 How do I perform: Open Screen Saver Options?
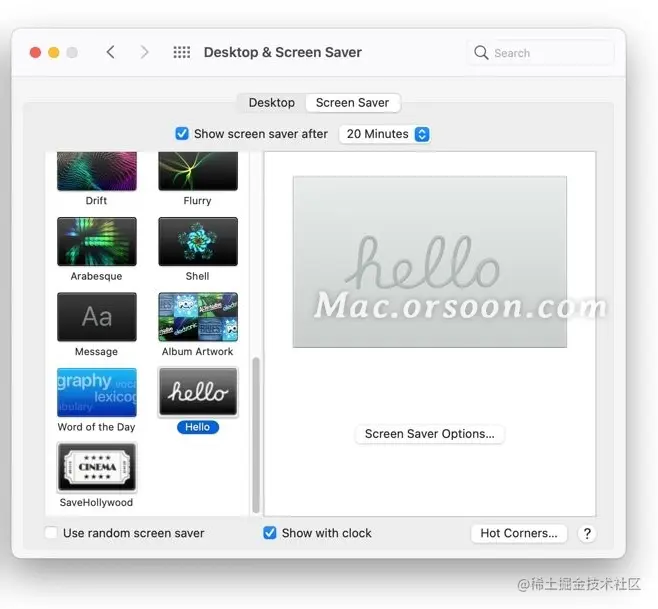[x=430, y=434]
